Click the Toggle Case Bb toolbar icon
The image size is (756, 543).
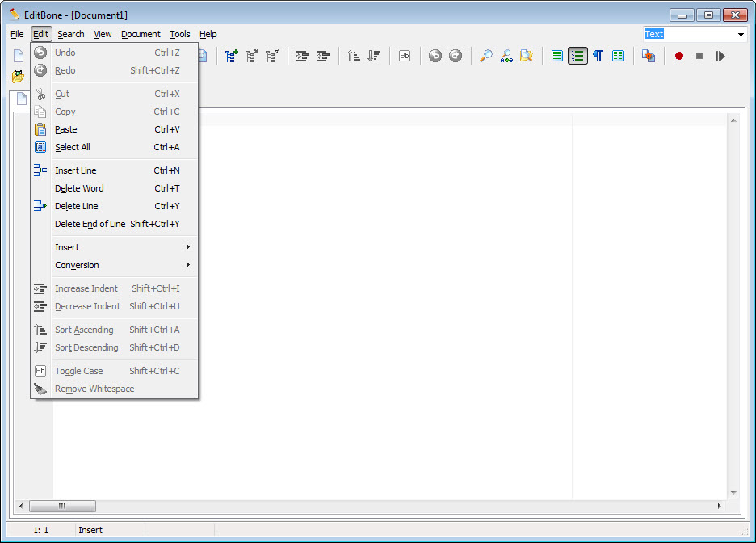coord(405,56)
